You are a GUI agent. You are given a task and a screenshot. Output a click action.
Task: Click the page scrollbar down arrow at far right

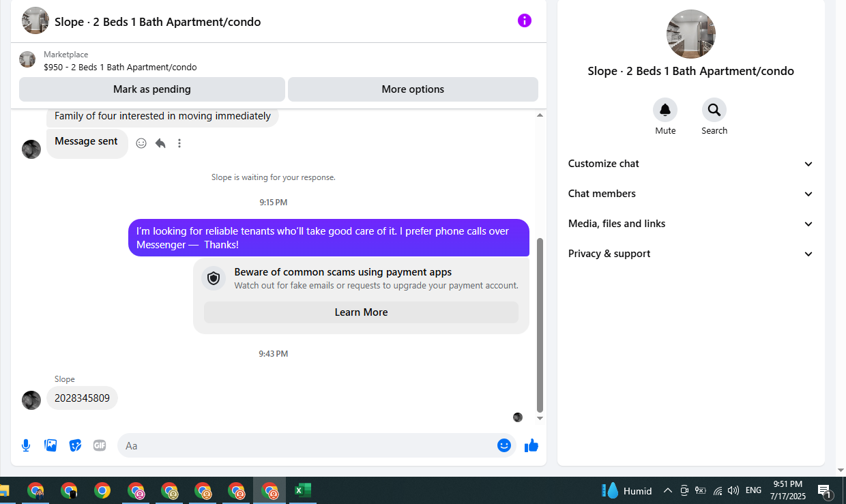pyautogui.click(x=841, y=471)
